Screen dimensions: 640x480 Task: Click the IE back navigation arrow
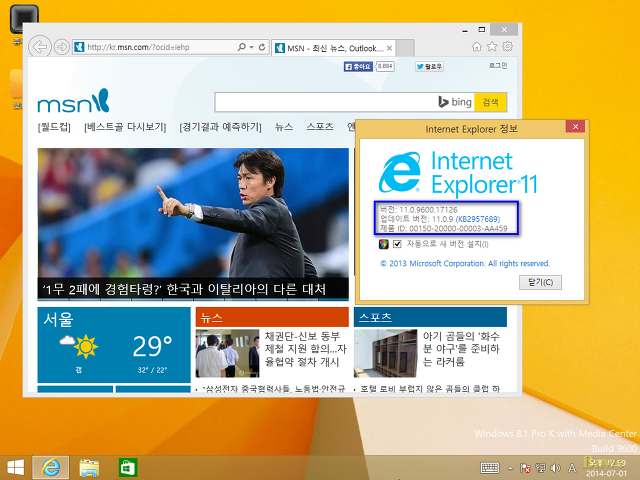[40, 47]
